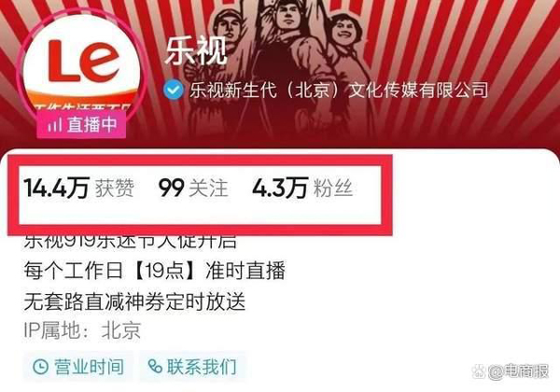Tap the live signal bars icon
Viewport: 560px width, 392px height.
tap(55, 125)
